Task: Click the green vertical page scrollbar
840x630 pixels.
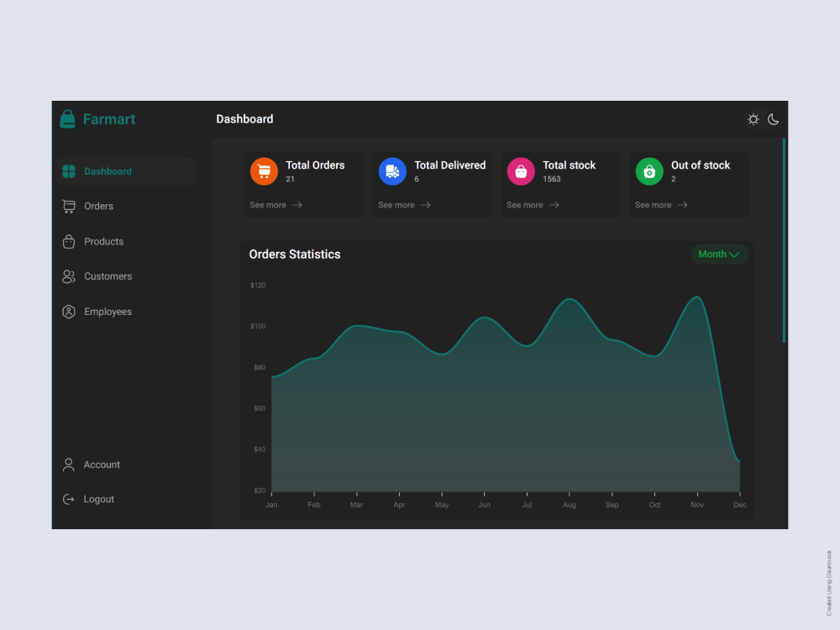Action: 784,240
